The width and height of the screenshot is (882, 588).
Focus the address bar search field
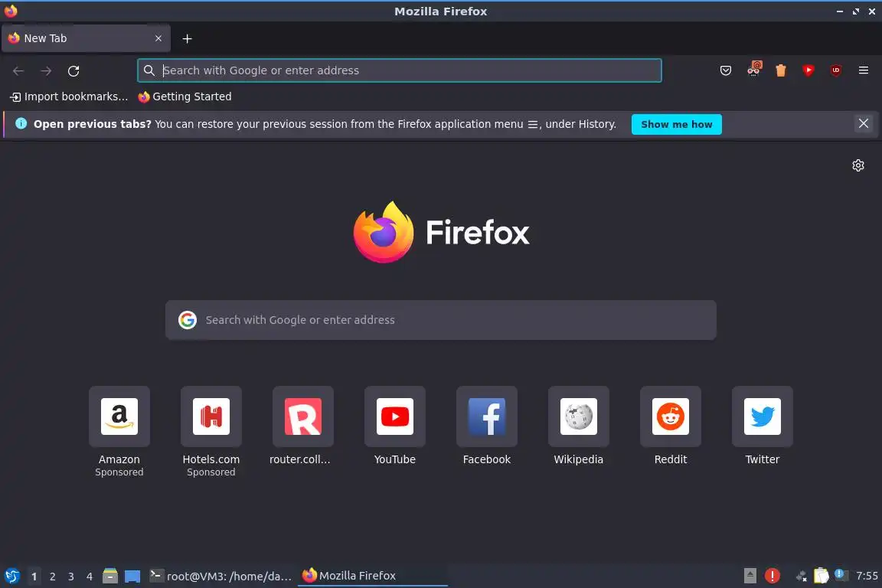pos(400,70)
